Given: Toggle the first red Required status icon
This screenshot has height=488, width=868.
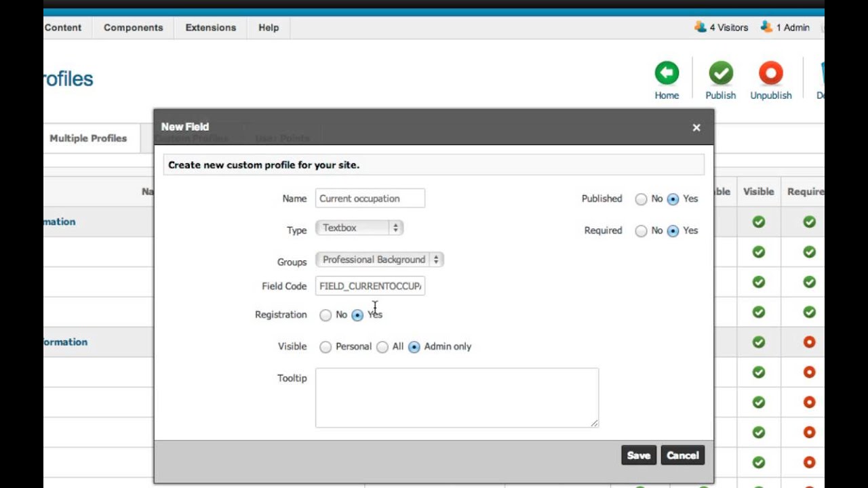Looking at the screenshot, I should [809, 342].
